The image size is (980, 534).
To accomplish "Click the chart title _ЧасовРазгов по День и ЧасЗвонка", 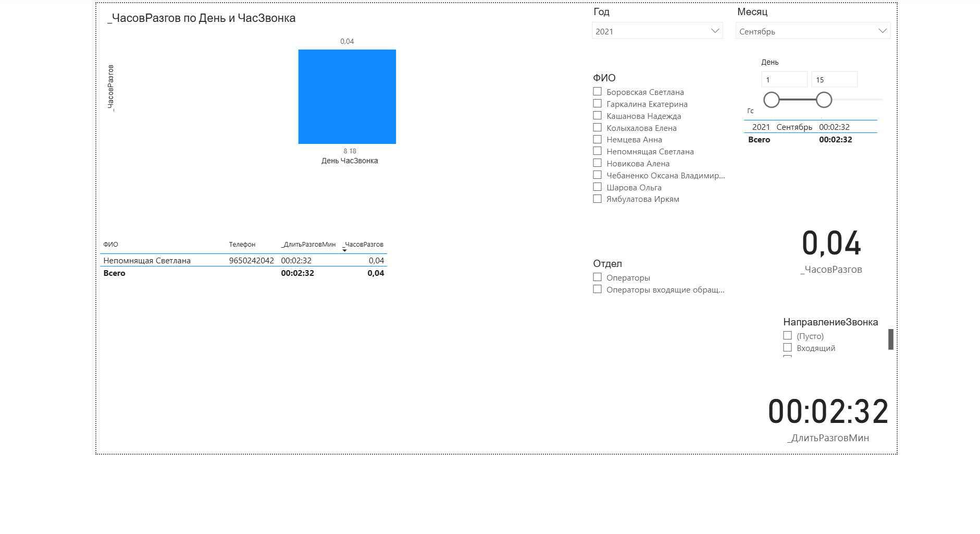I will point(201,18).
